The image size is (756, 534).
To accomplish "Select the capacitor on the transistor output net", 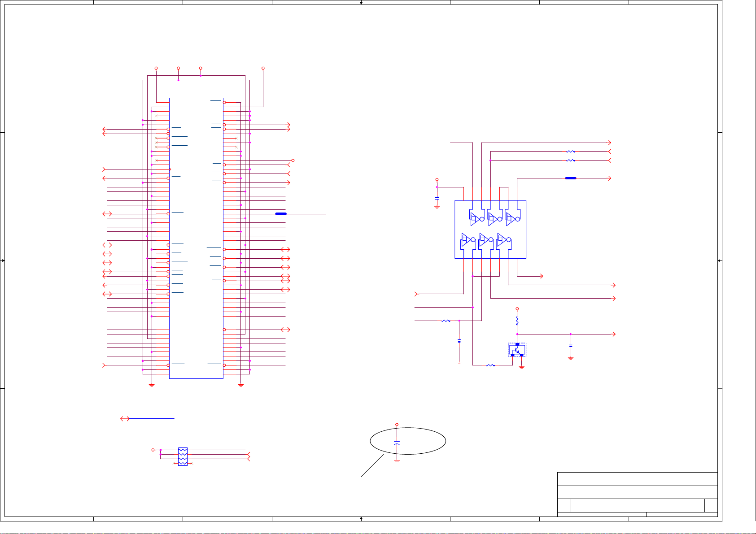I will click(571, 346).
